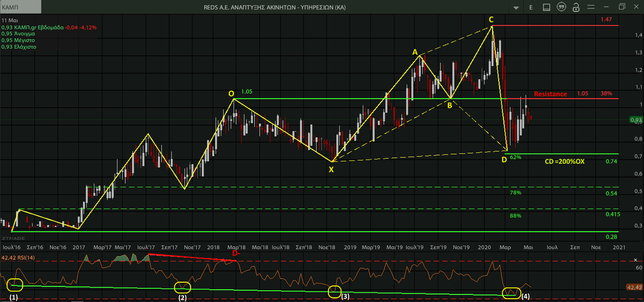Click the (3) RSI marker label
This screenshot has width=644, height=302.
click(345, 296)
